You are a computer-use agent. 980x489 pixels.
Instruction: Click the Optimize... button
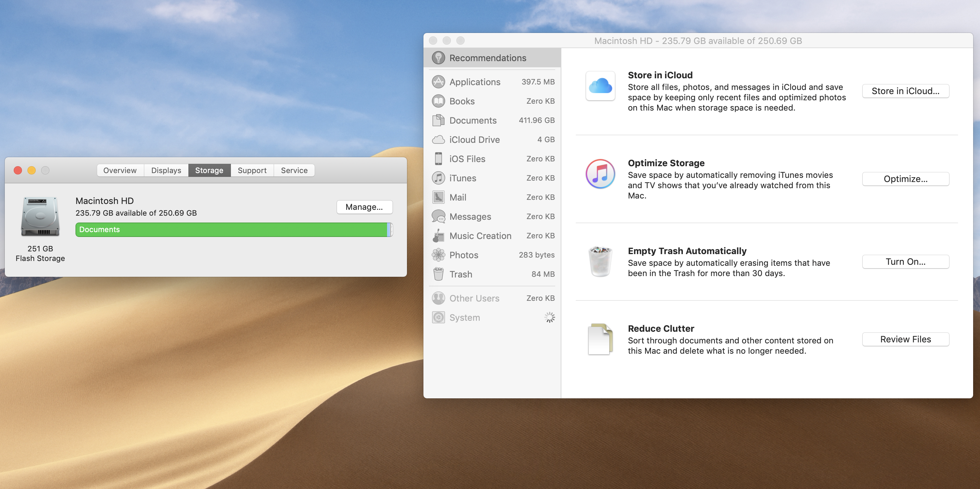pos(906,179)
